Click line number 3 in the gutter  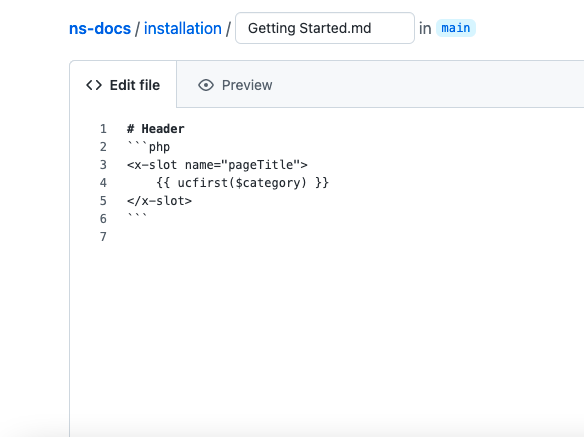(103, 165)
